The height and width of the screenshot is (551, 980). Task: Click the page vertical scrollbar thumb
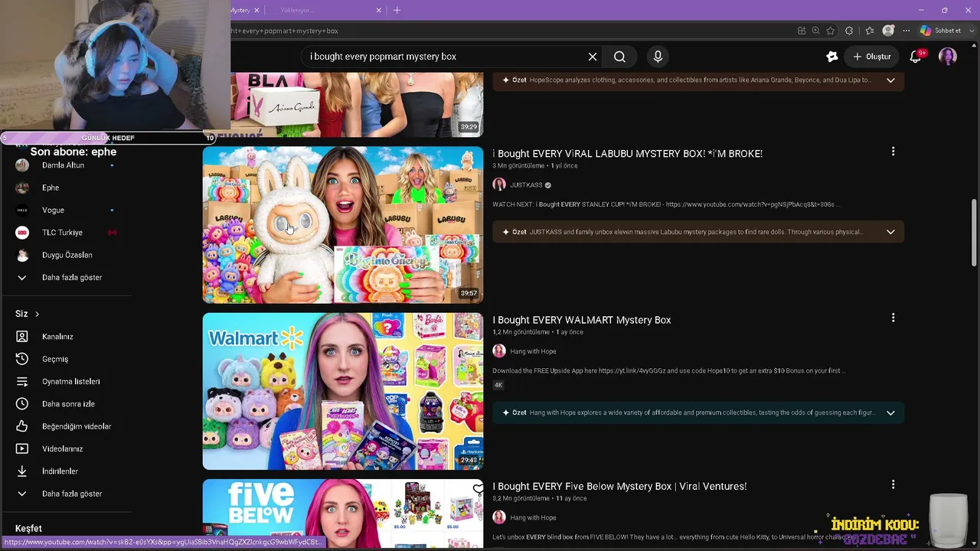[974, 233]
